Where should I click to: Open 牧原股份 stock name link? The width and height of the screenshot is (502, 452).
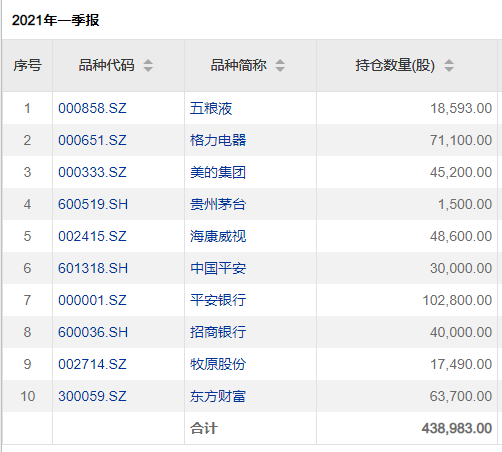point(218,364)
